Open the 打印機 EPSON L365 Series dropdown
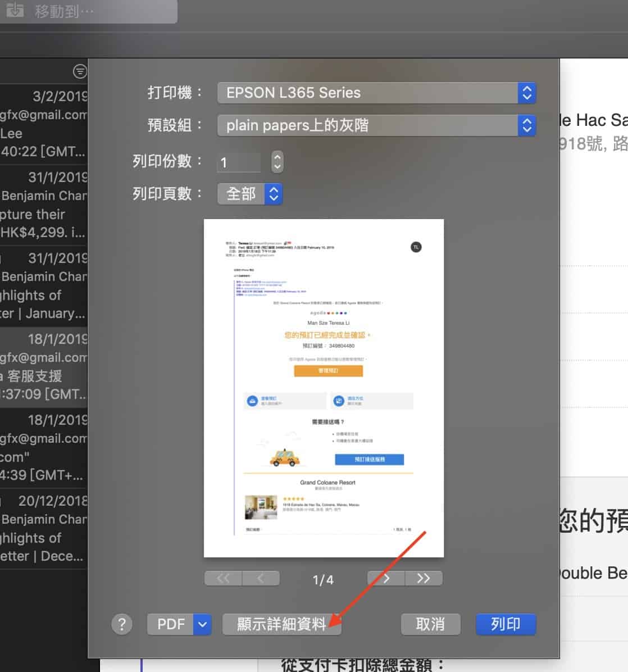 pos(376,93)
